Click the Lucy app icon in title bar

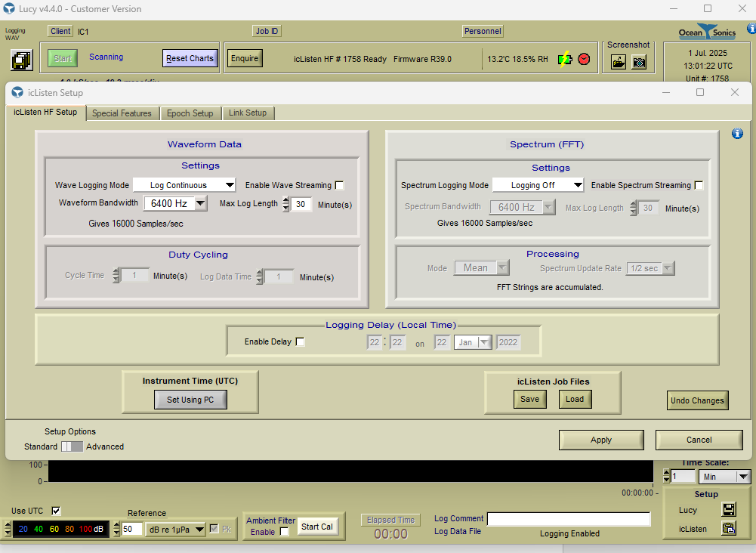9,8
